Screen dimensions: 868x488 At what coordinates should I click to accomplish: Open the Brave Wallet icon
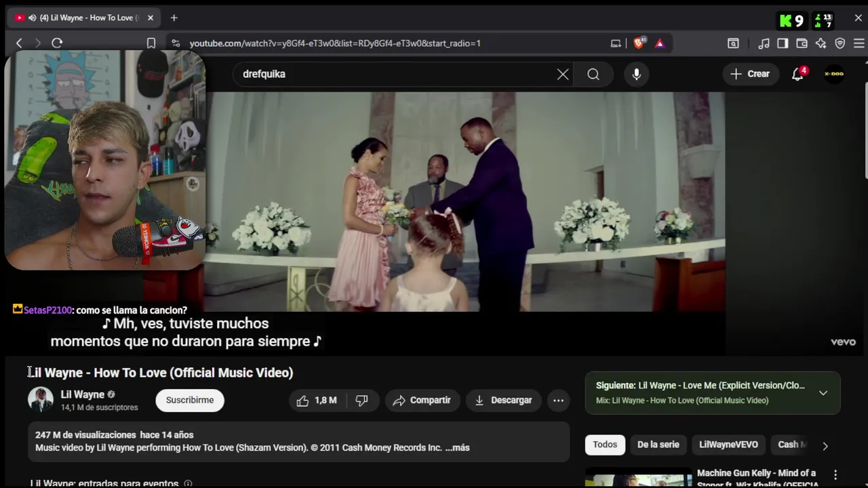pos(802,43)
